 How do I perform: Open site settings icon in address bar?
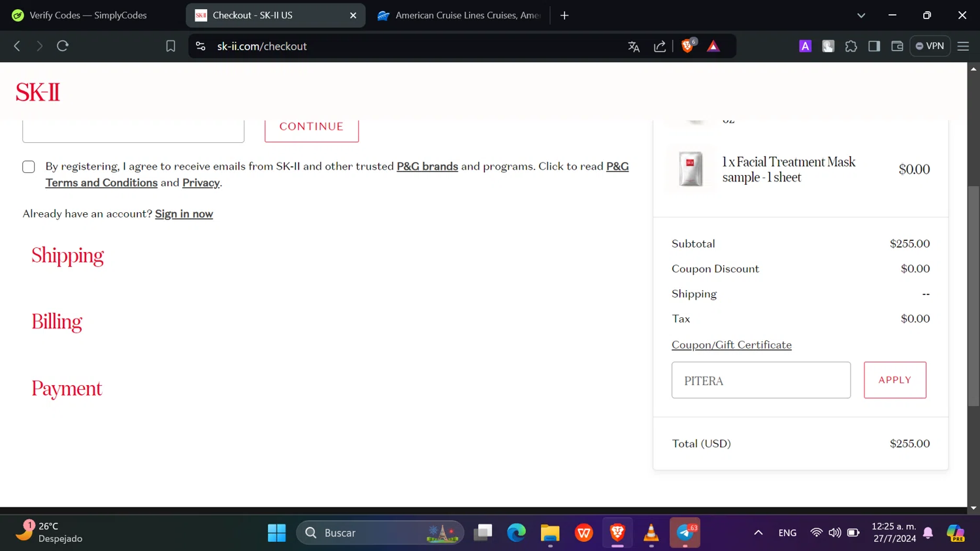click(201, 46)
